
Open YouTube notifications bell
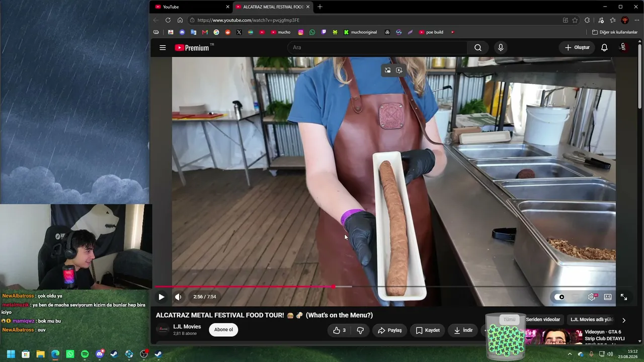pyautogui.click(x=604, y=48)
